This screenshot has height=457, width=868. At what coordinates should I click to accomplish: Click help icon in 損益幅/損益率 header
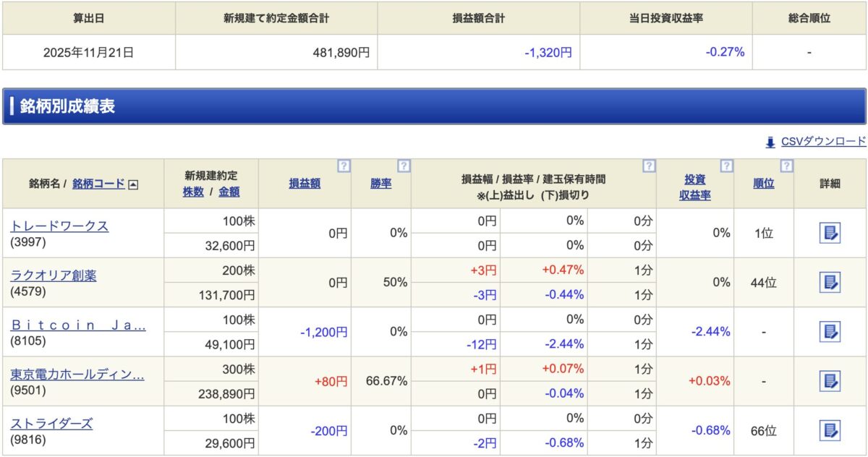649,166
